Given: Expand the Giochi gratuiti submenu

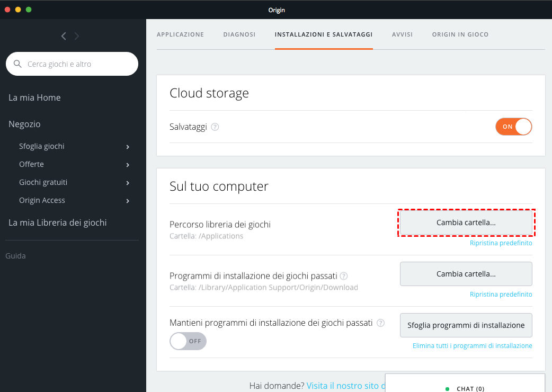Looking at the screenshot, I should tap(128, 183).
